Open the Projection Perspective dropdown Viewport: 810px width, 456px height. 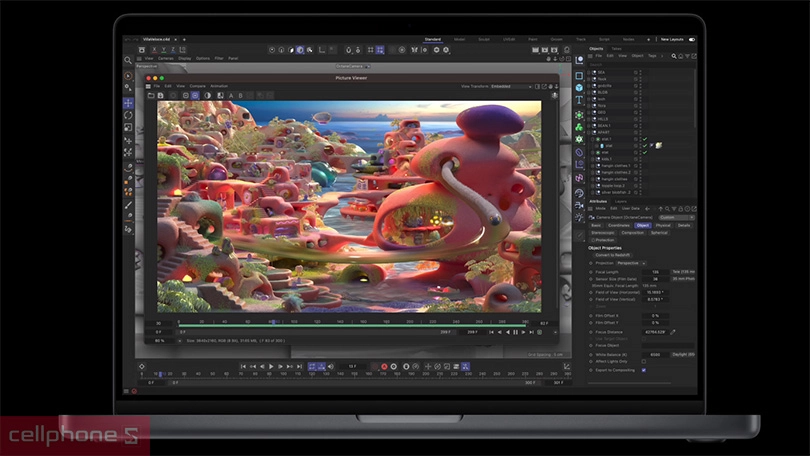pos(631,263)
